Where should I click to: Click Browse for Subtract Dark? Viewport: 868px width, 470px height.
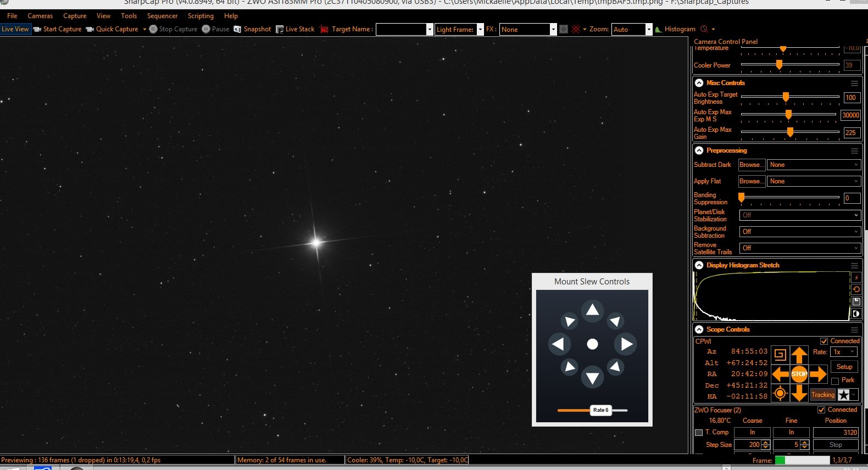pos(752,165)
